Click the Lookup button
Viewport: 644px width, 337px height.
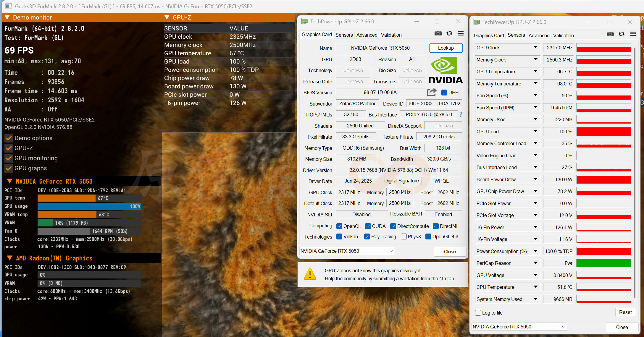446,48
